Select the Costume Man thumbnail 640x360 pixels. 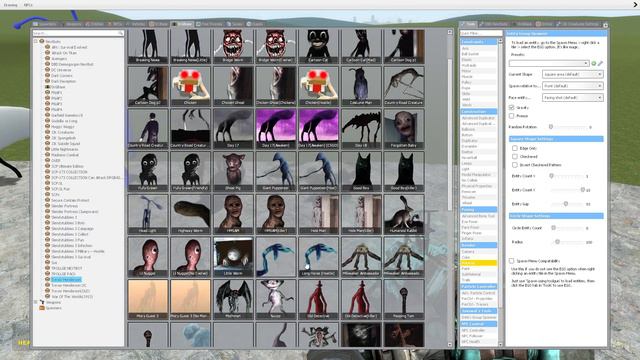point(361,86)
